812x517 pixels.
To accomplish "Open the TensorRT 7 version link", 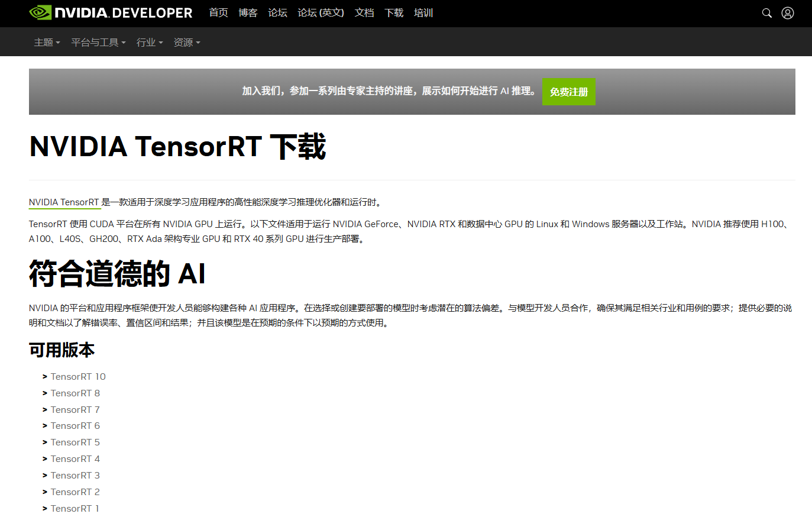I will point(75,410).
